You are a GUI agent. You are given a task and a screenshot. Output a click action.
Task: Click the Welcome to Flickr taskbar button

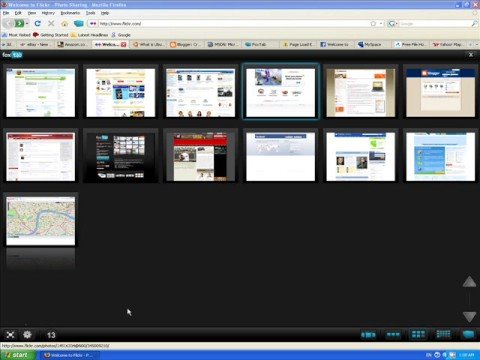click(x=69, y=355)
